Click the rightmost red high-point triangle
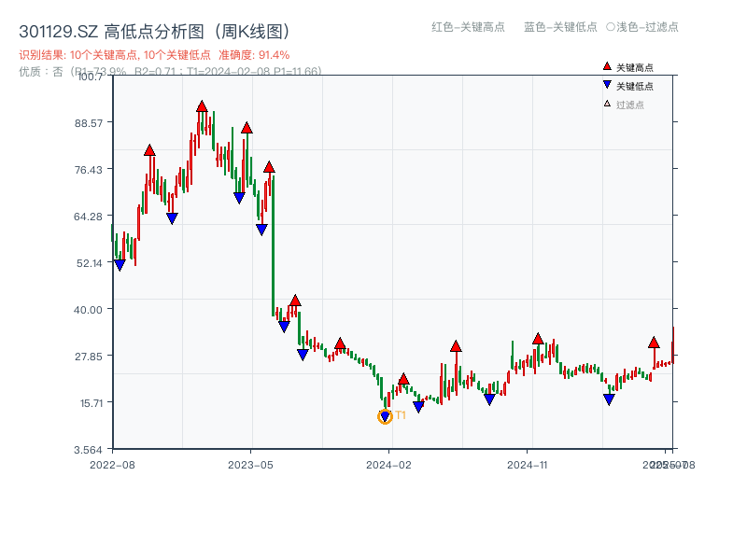The image size is (747, 560). pyautogui.click(x=654, y=343)
